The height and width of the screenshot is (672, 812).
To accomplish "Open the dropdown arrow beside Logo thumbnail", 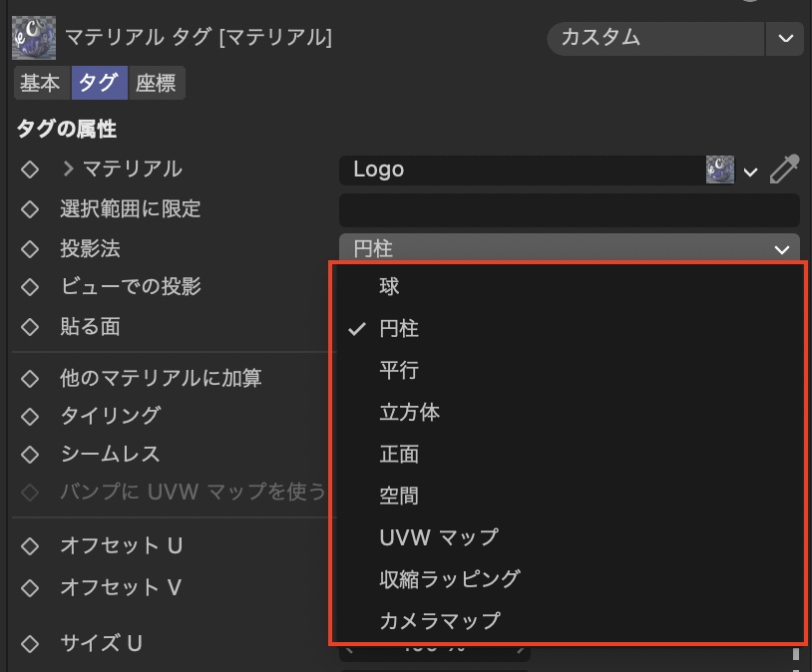I will point(751,171).
